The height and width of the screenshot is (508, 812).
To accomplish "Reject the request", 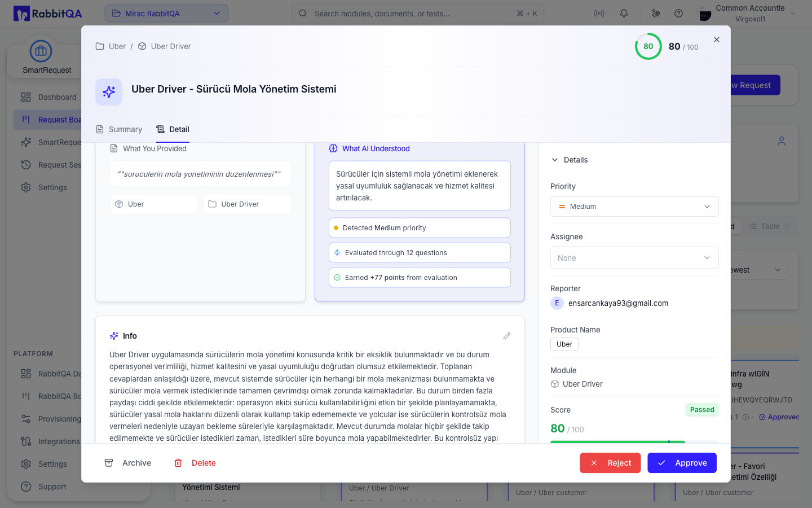I will pos(610,463).
